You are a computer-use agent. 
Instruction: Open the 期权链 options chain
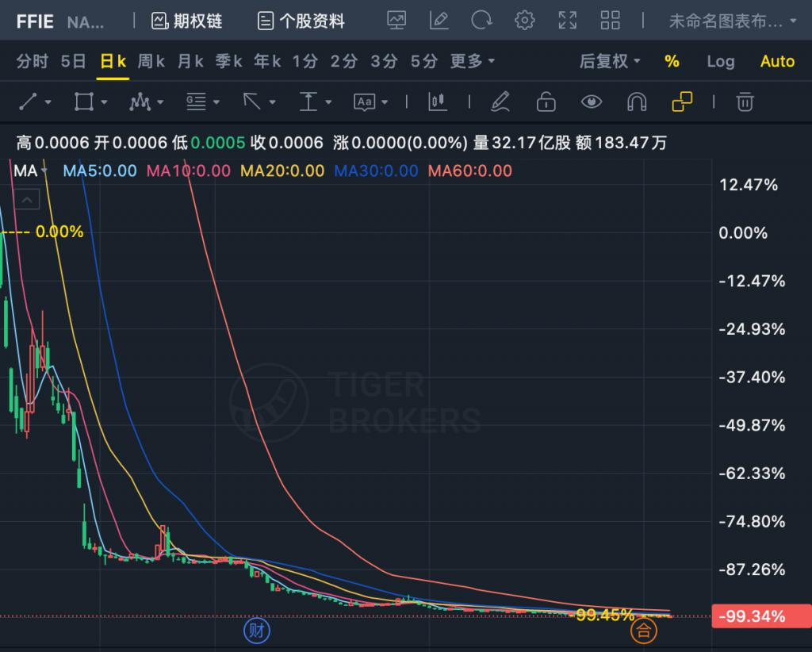[187, 21]
